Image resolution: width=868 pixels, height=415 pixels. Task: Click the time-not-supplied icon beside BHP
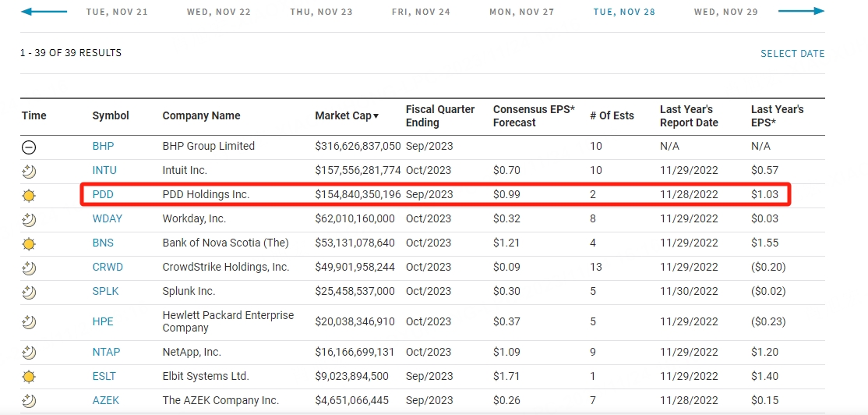click(29, 147)
